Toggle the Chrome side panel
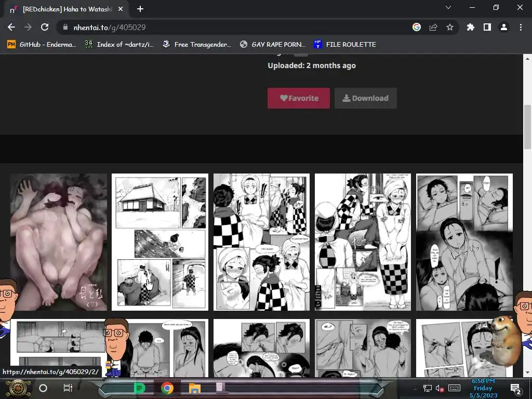 tap(487, 27)
